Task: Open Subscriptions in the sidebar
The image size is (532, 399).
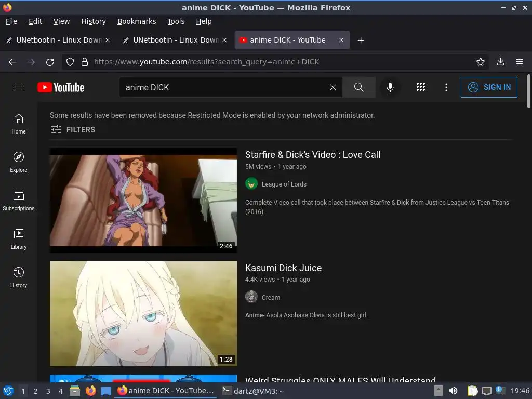Action: click(x=19, y=201)
